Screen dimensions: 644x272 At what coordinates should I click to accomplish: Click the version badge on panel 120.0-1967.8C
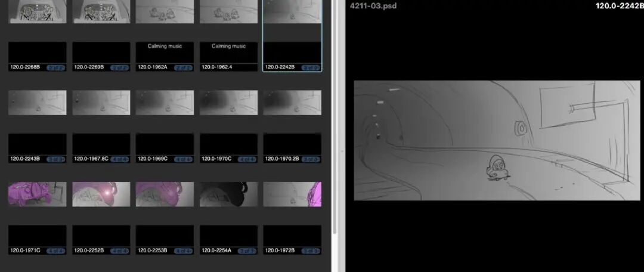tap(120, 159)
